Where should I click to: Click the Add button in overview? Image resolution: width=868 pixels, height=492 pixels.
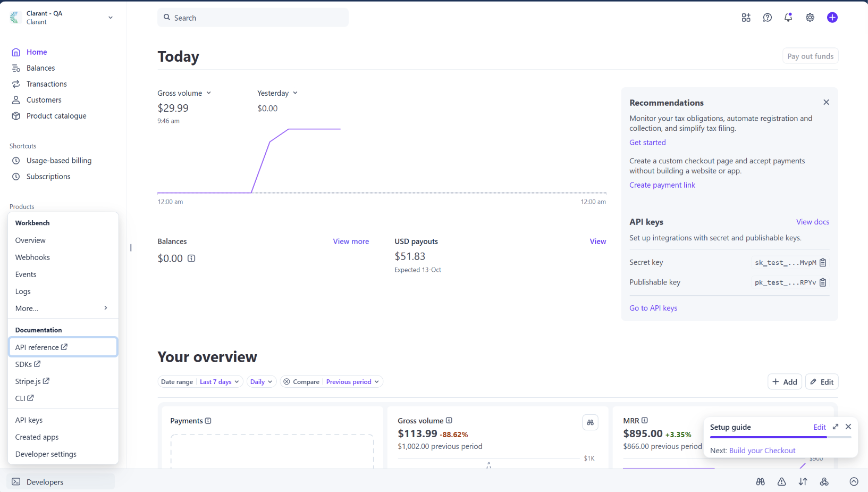(785, 382)
